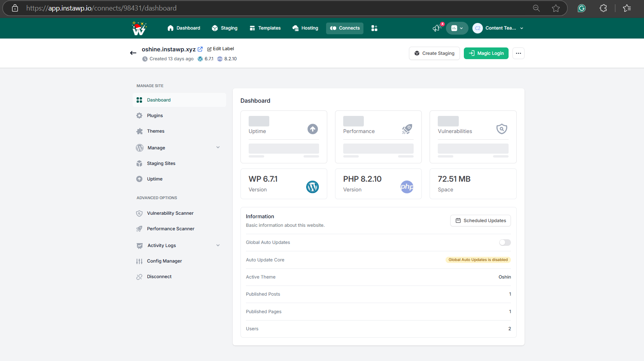
Task: Click the PHP icon beside 8.2.10
Action: click(220, 59)
